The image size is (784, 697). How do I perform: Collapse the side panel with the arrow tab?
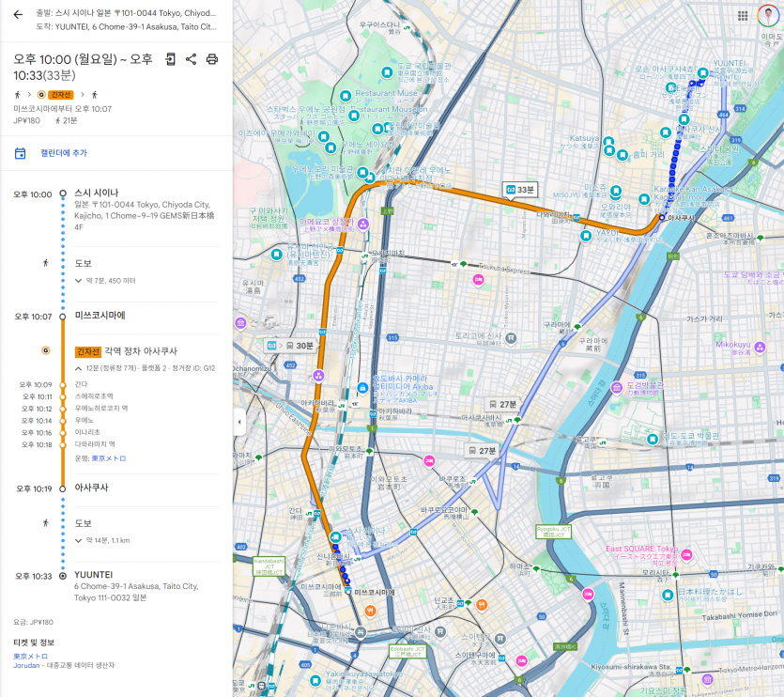point(239,422)
